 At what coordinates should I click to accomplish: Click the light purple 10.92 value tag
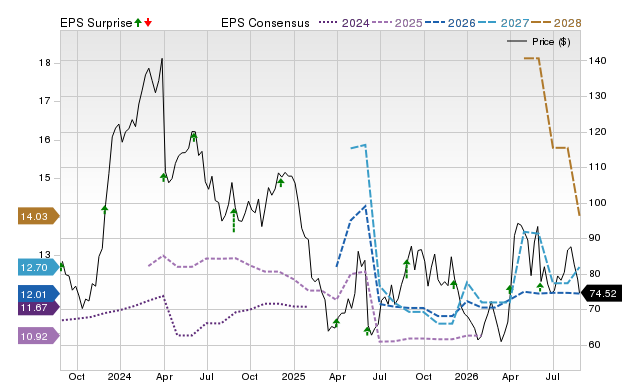click(38, 336)
